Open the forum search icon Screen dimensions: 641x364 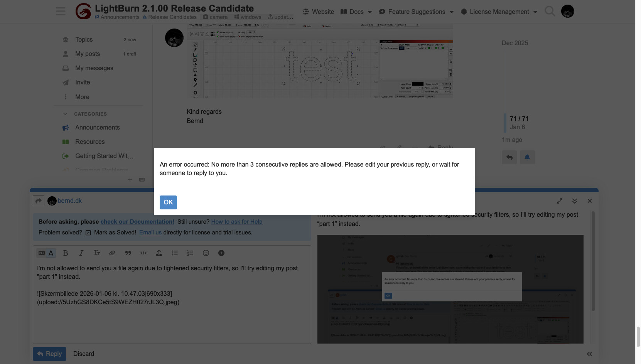tap(550, 11)
